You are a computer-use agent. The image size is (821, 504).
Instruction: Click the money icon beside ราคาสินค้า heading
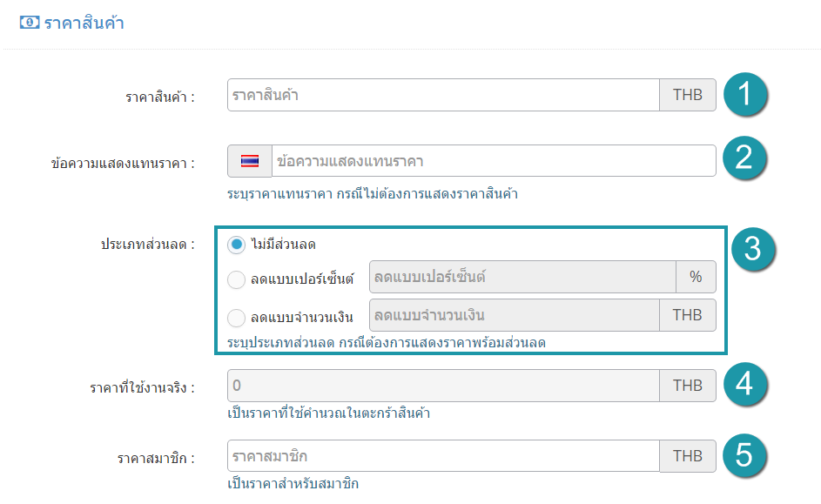30,22
